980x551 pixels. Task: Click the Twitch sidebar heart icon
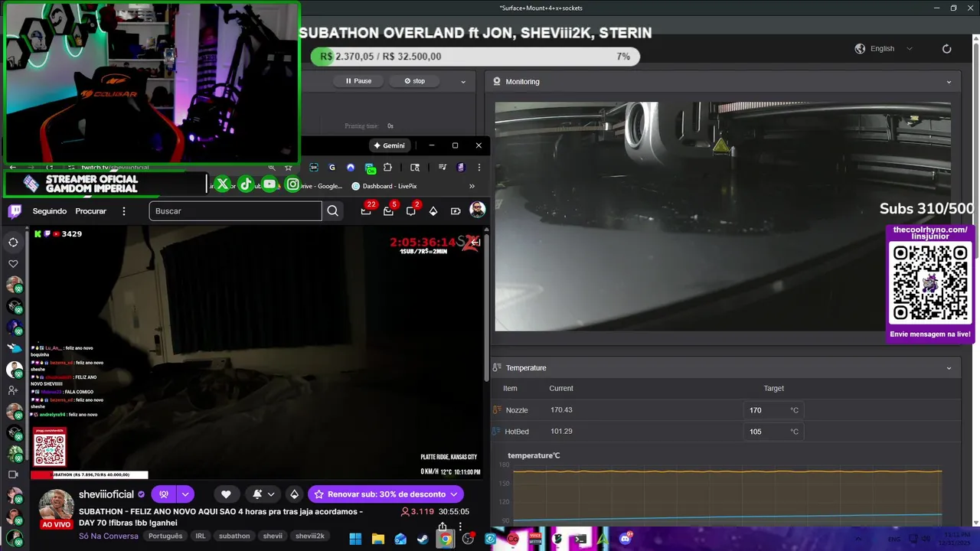(x=13, y=264)
